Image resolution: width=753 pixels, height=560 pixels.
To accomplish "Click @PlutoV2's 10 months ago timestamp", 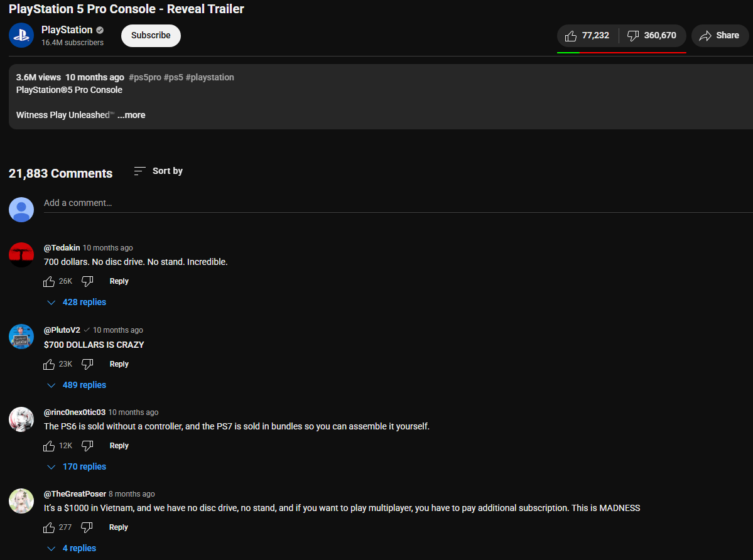I will (118, 330).
